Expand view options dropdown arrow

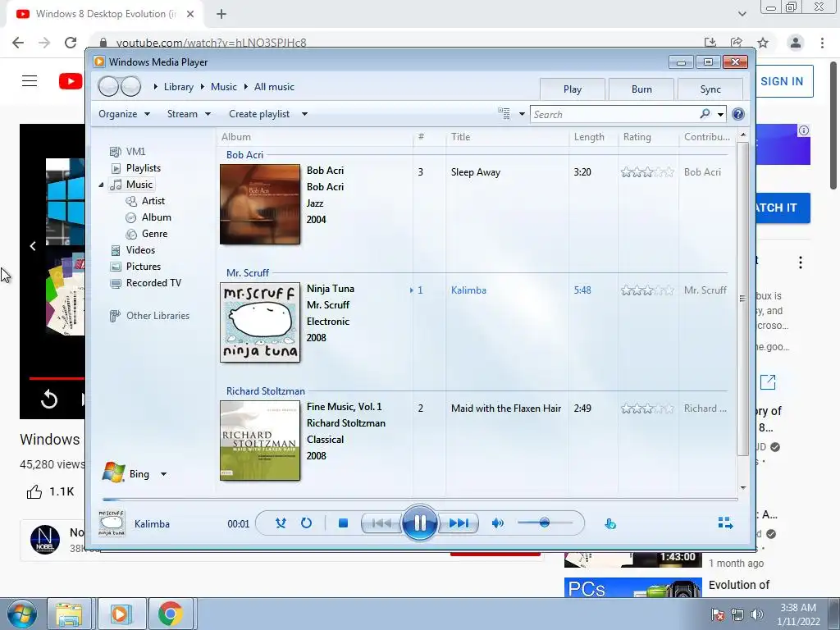tap(522, 114)
